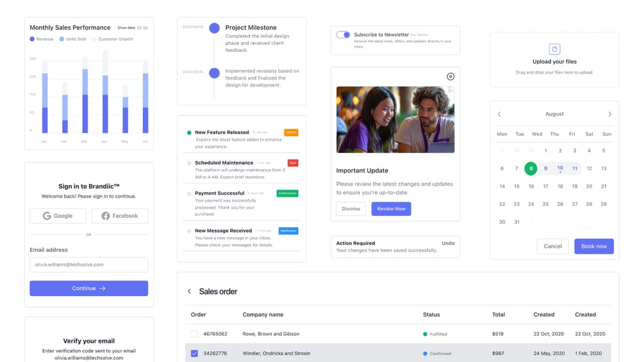Click Undo in Action Required notice
The height and width of the screenshot is (362, 644).
[x=448, y=243]
